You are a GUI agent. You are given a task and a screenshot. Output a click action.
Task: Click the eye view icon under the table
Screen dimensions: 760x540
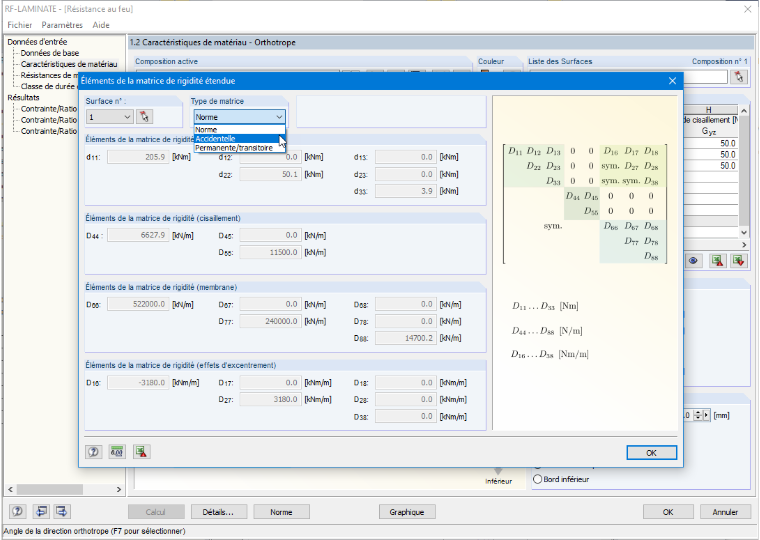(693, 261)
